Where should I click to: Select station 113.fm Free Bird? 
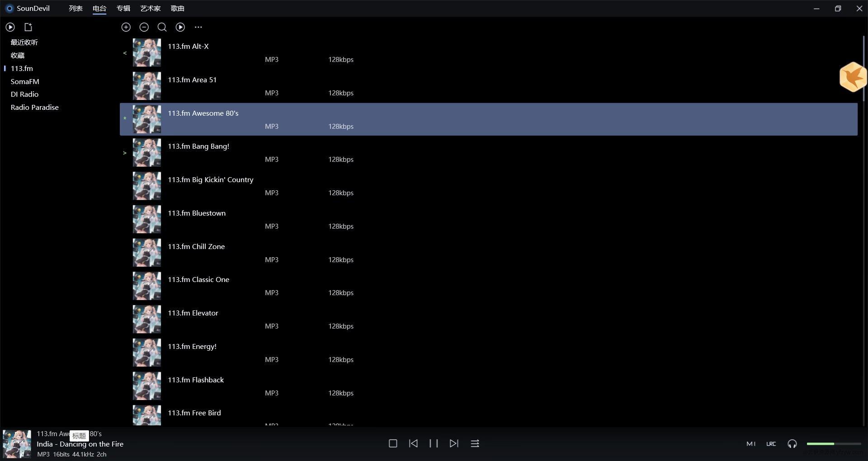click(488, 414)
